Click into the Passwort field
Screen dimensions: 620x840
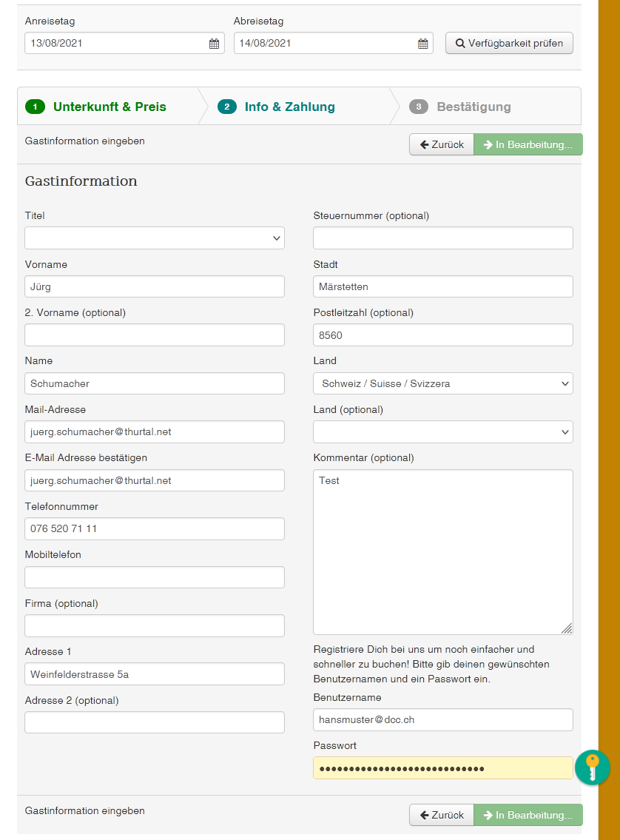(x=443, y=768)
